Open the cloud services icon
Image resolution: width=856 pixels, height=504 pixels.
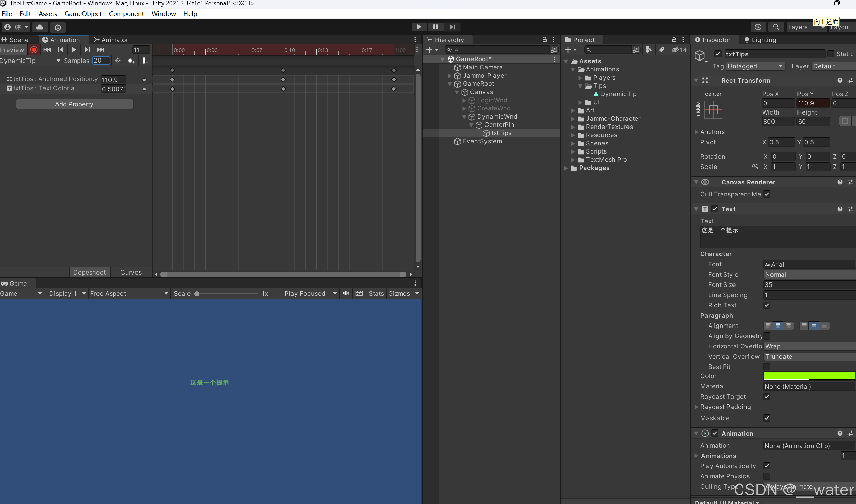[40, 27]
